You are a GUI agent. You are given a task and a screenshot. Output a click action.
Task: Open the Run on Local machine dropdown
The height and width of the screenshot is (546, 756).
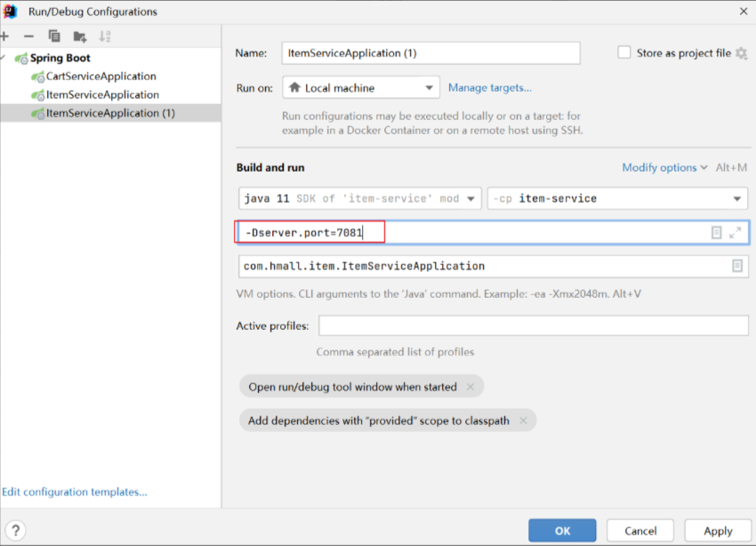pyautogui.click(x=360, y=88)
